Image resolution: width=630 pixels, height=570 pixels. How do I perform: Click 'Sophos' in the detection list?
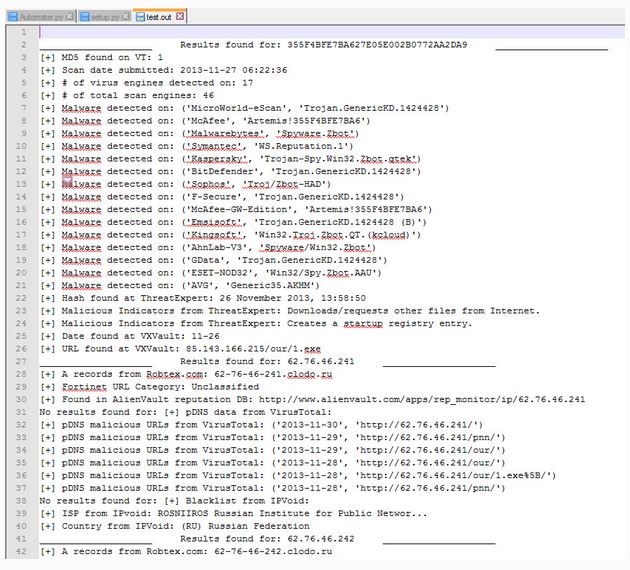pos(207,184)
